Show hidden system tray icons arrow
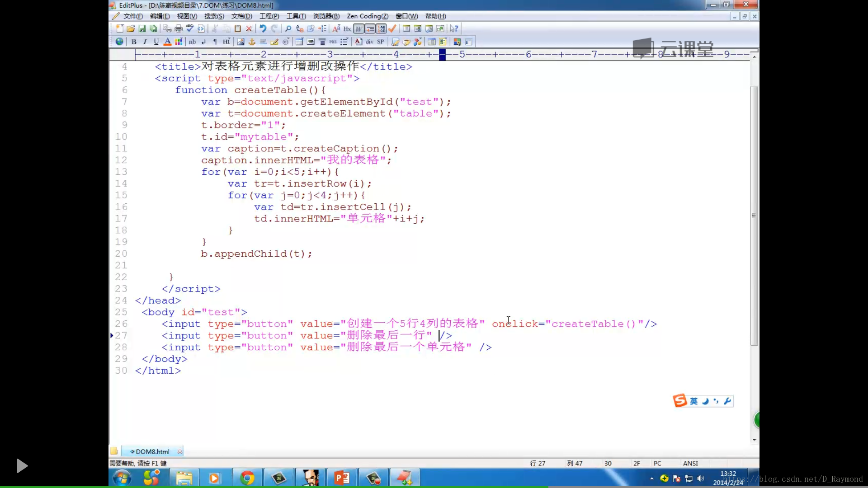The image size is (868, 488). pos(651,478)
